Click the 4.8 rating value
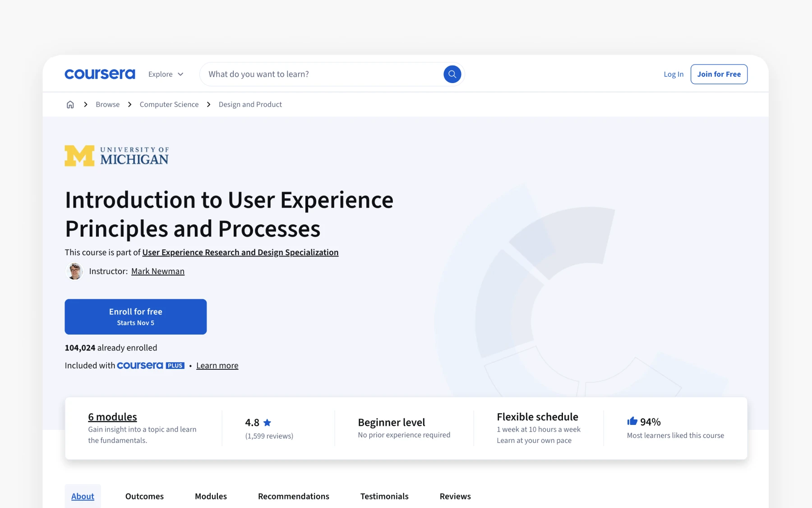Image resolution: width=812 pixels, height=508 pixels. pos(252,423)
